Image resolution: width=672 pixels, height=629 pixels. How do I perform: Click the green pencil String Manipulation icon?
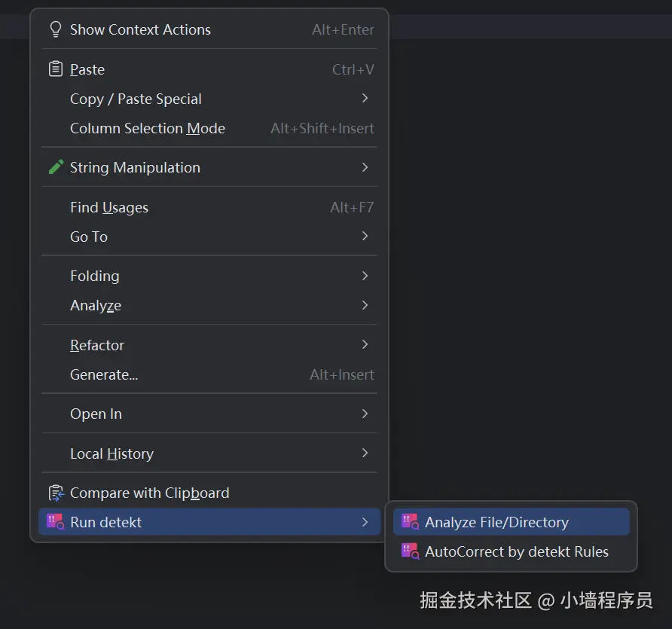click(55, 167)
